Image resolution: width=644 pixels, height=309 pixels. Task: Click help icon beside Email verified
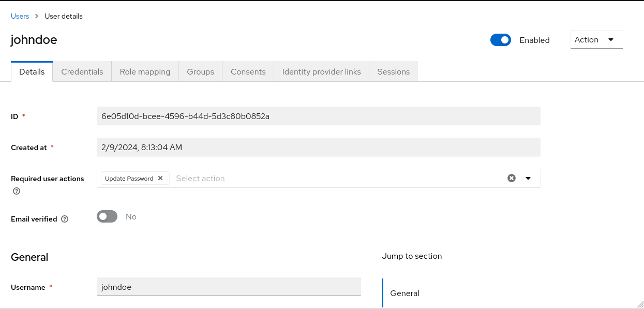(65, 219)
